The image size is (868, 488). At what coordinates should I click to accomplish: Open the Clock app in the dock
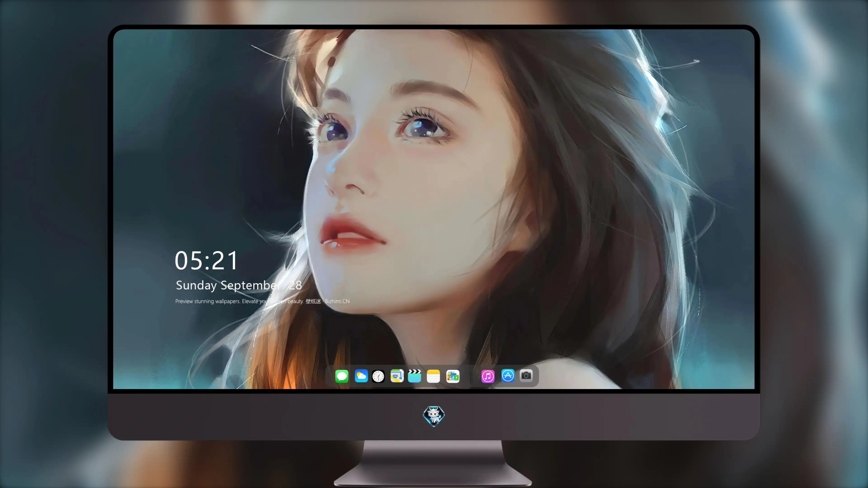click(378, 376)
